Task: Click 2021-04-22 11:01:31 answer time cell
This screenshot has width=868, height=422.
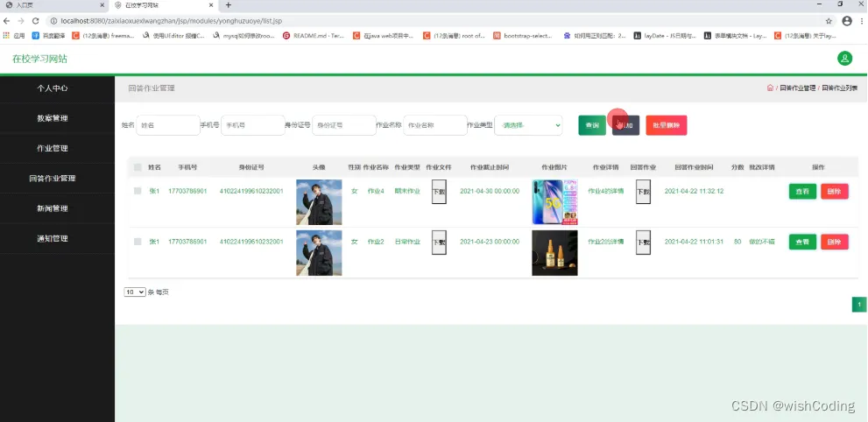Action: [x=694, y=242]
